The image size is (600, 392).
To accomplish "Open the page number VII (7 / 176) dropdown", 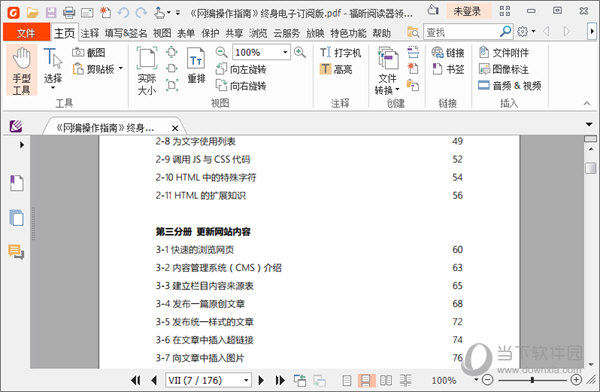I will tap(246, 380).
